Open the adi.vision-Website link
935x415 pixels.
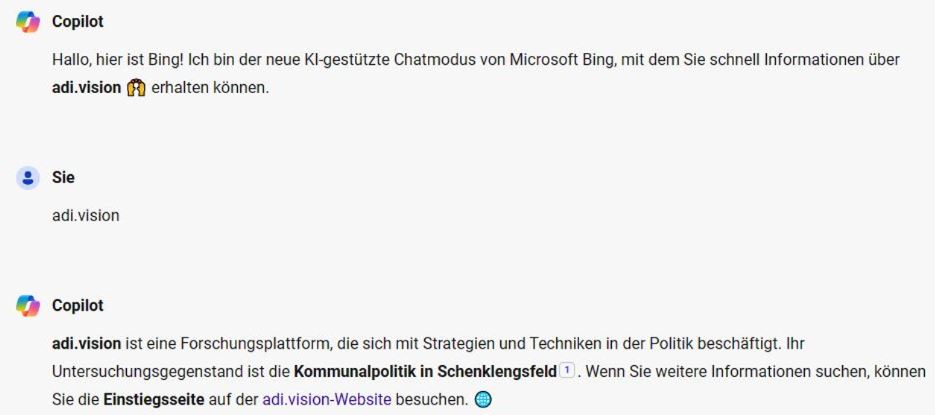click(326, 400)
